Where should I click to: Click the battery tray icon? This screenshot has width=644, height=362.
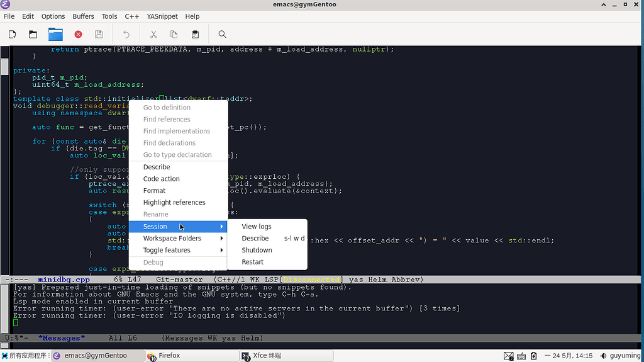(533, 356)
